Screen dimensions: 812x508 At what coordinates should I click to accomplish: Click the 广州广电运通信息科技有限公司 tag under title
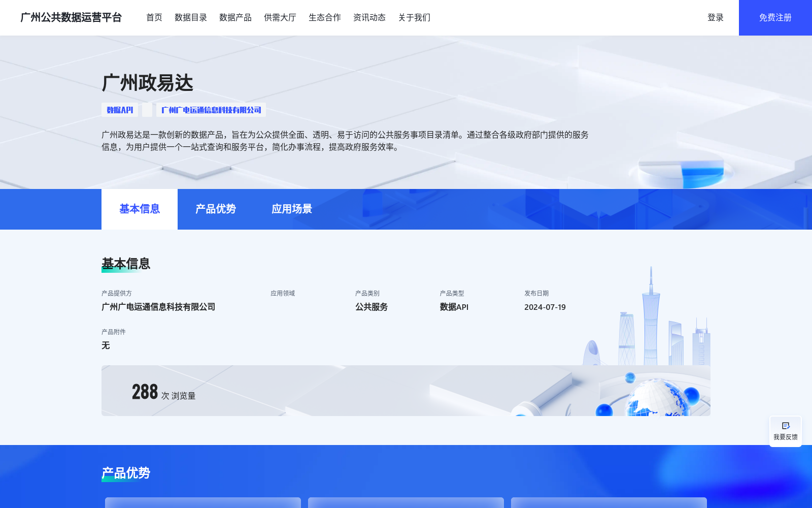click(x=211, y=110)
